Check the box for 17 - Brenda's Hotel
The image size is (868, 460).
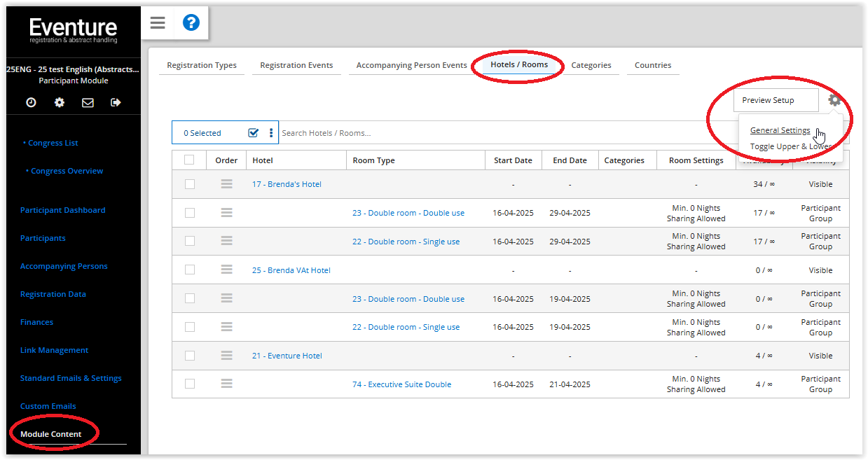189,184
